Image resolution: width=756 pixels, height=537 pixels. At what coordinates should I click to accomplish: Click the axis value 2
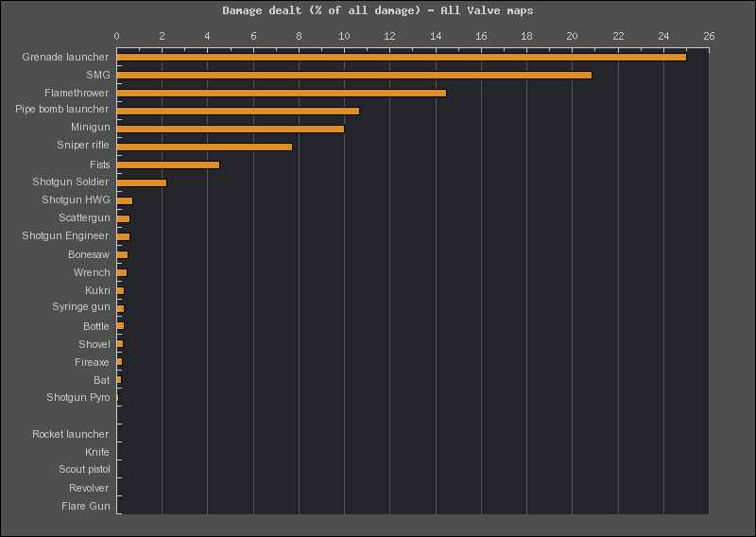click(162, 36)
